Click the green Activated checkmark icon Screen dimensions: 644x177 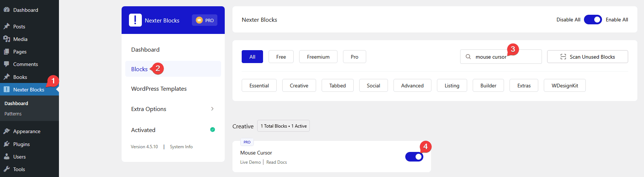[213, 130]
